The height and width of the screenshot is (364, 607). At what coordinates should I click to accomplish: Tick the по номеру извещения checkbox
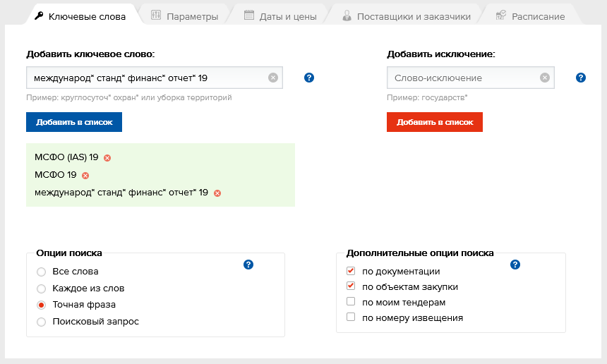(x=351, y=317)
